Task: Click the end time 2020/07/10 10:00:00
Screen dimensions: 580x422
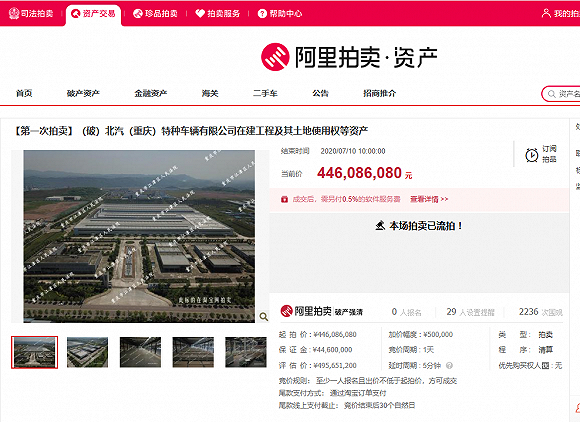Action: 353,151
